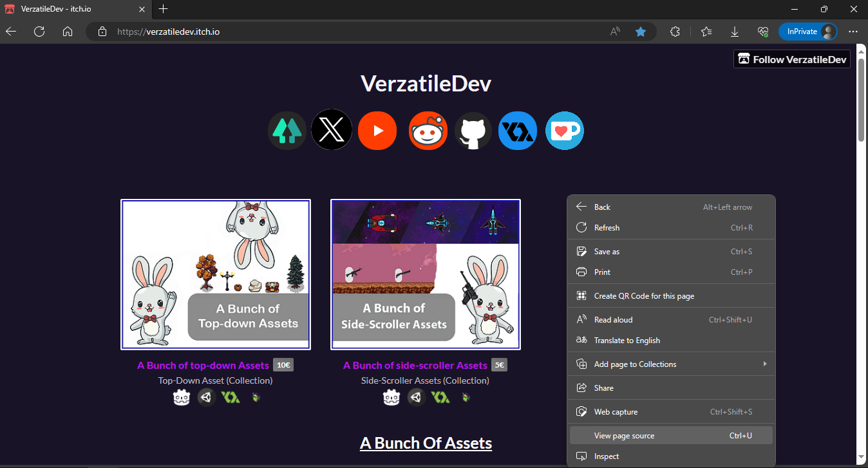Open the blue GDevelop profile icon
This screenshot has width=868, height=468.
(518, 131)
